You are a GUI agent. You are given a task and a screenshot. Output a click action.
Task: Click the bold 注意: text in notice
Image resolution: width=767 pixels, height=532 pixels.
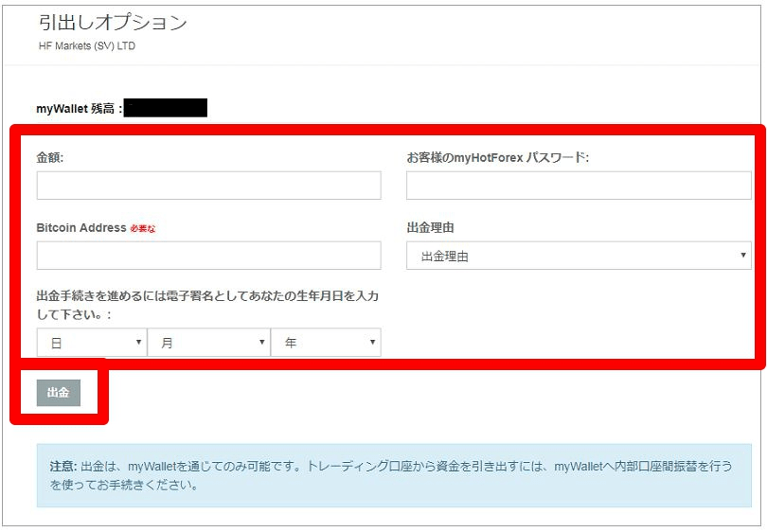click(63, 466)
